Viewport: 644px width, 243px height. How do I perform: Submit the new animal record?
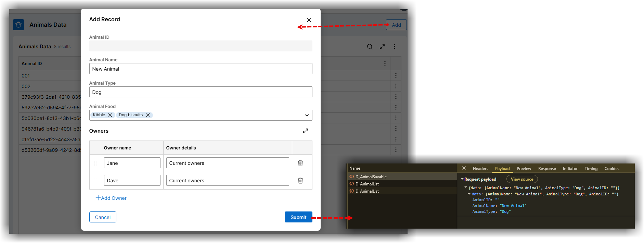tap(298, 217)
